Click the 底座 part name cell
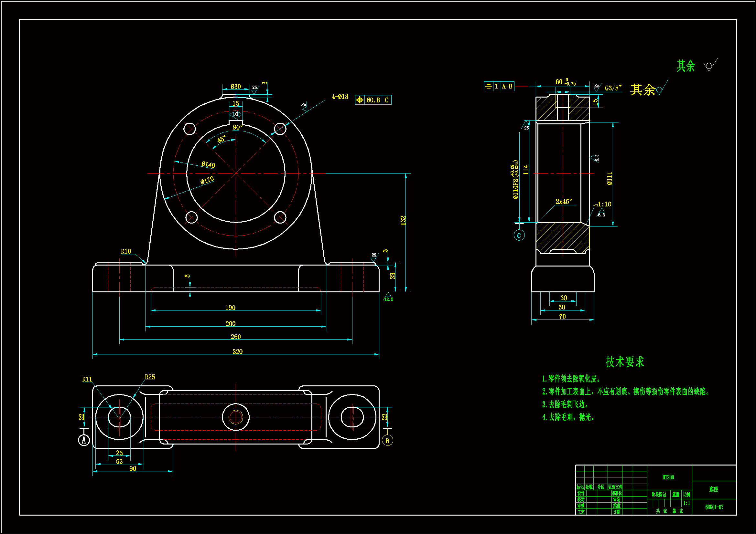Screen dimensions: 756x534 (x=713, y=489)
